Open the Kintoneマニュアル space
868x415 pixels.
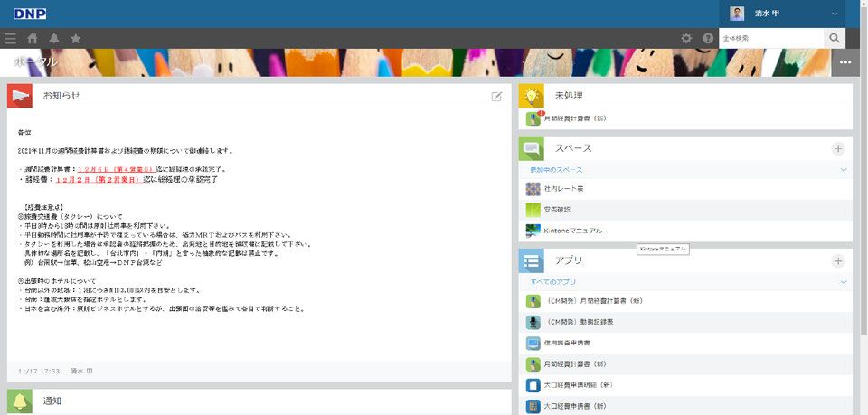572,231
